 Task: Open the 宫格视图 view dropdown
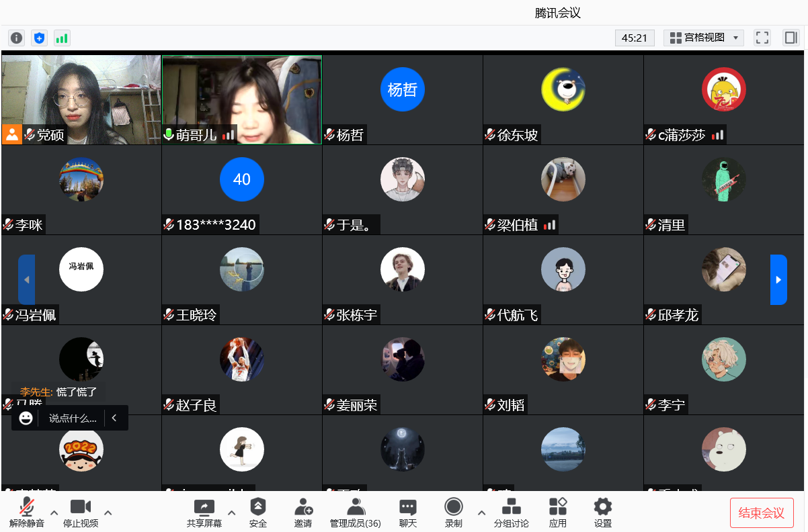[704, 38]
